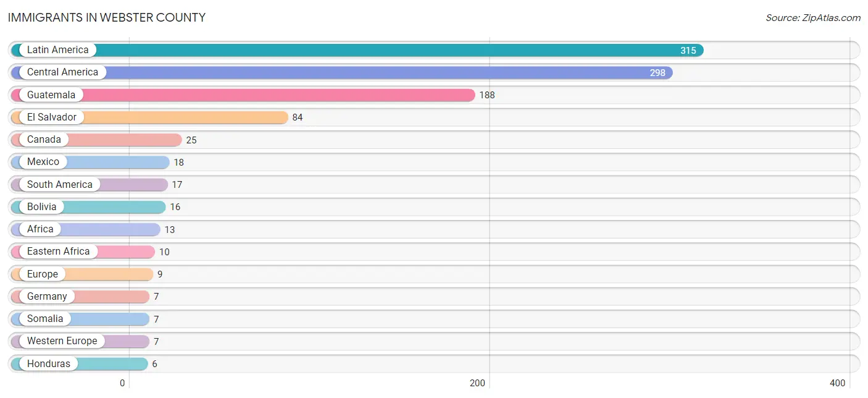The width and height of the screenshot is (868, 398).
Task: Select the Bolivia label
Action: click(x=41, y=206)
